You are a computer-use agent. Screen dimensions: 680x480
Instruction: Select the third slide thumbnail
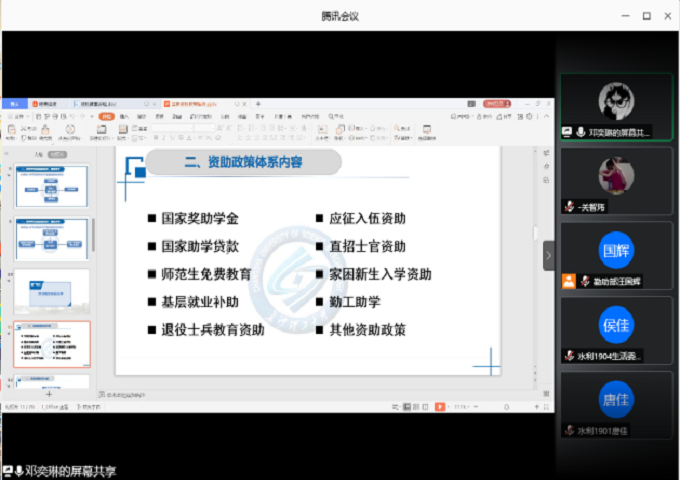pyautogui.click(x=51, y=290)
